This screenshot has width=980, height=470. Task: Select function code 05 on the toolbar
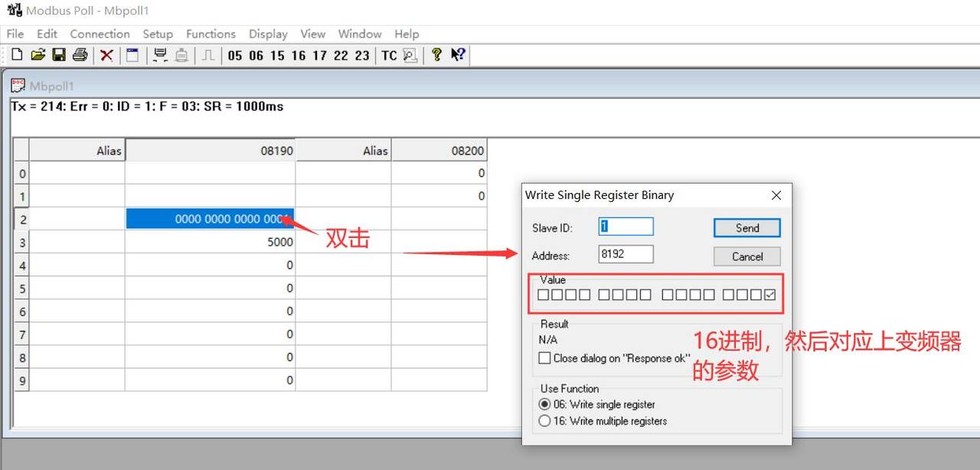point(235,54)
